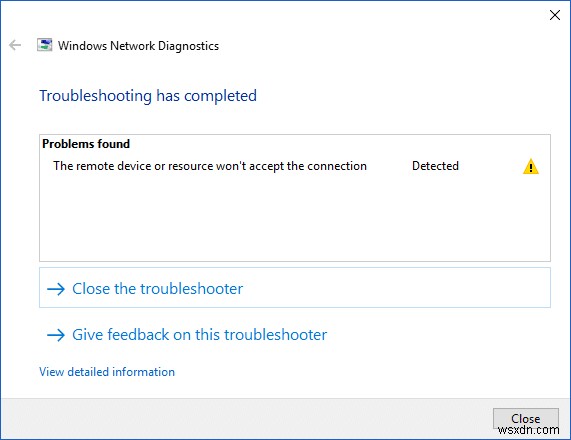Open View detailed information link
The height and width of the screenshot is (440, 571).
107,372
